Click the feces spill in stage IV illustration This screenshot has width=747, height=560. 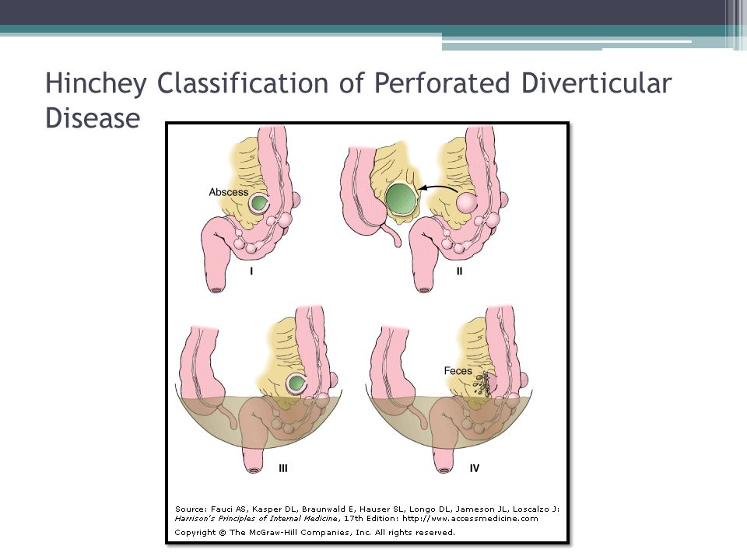pyautogui.click(x=482, y=385)
